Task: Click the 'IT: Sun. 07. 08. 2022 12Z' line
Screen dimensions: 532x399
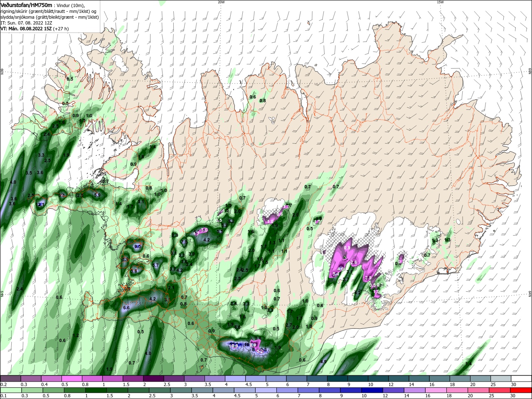Action: pyautogui.click(x=25, y=23)
